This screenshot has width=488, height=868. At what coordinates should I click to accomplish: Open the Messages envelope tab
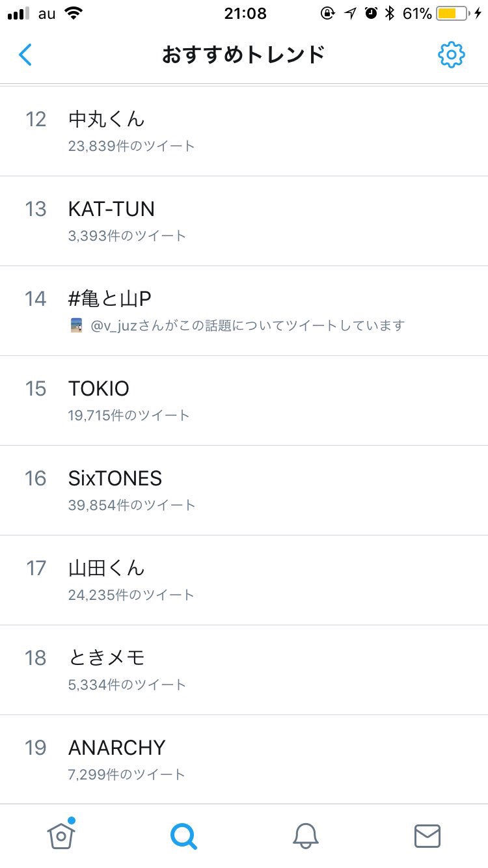point(427,835)
